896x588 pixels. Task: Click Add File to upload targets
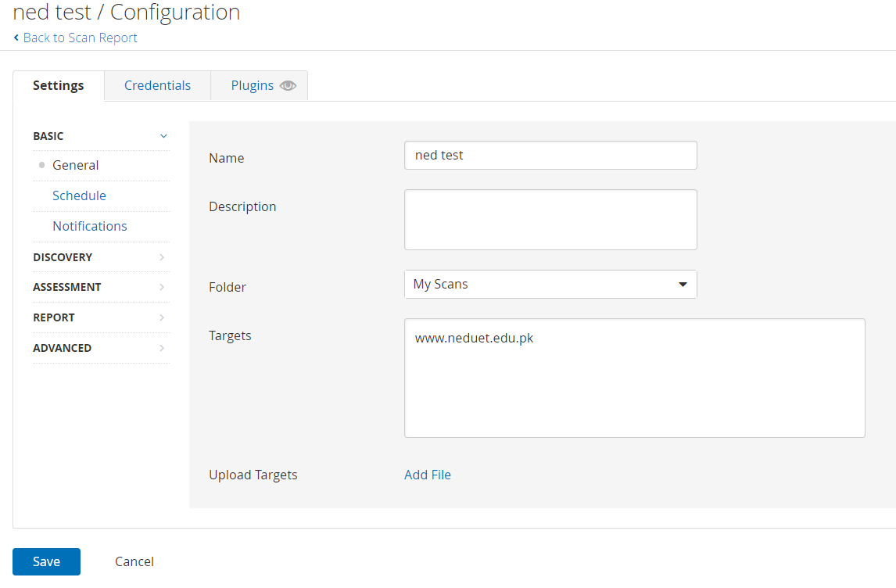pyautogui.click(x=428, y=475)
